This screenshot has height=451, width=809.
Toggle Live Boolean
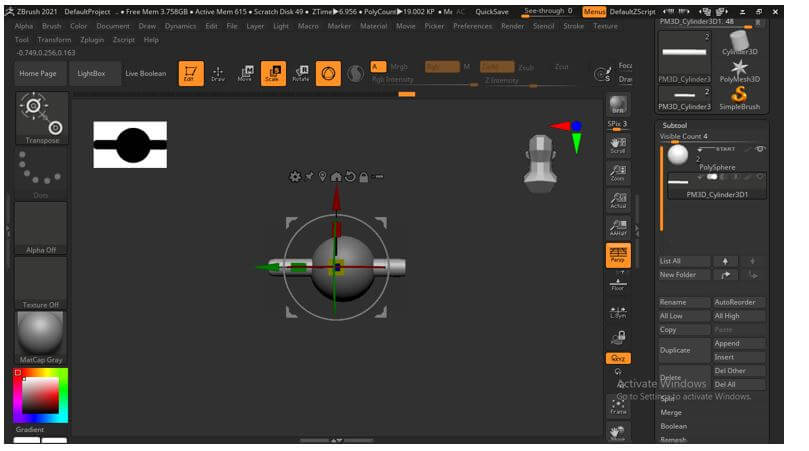(x=145, y=73)
